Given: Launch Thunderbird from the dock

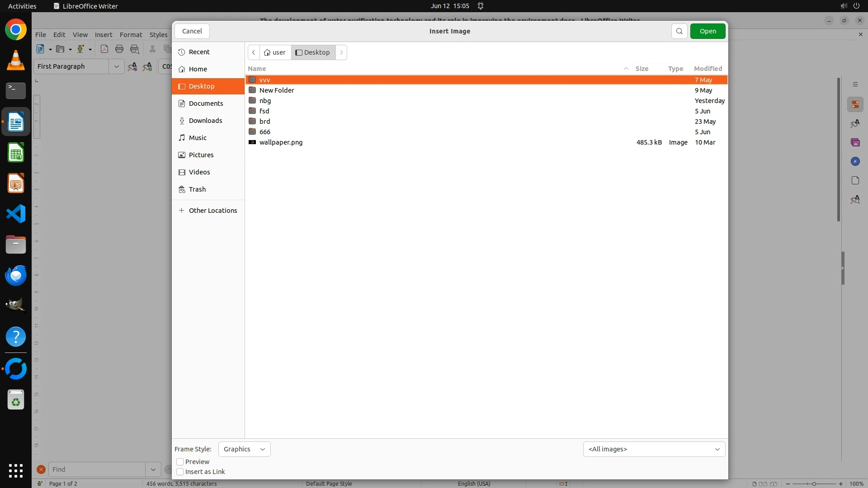Looking at the screenshot, I should [x=16, y=275].
